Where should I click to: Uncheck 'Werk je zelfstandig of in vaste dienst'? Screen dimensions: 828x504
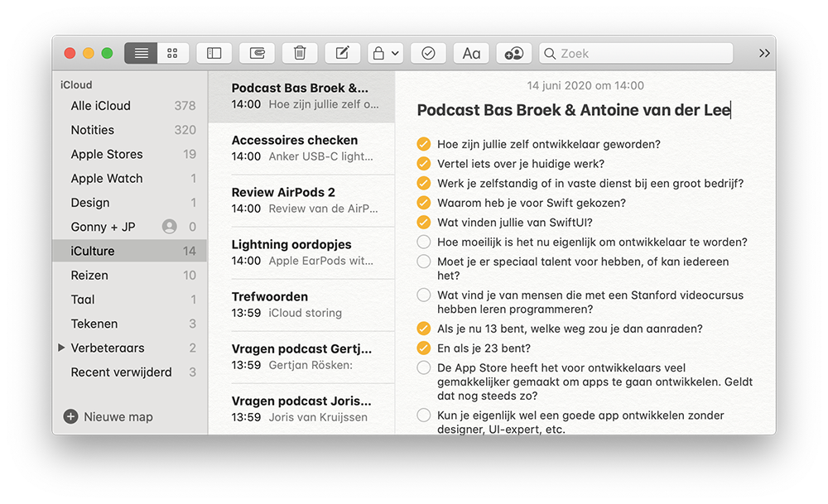click(x=423, y=183)
